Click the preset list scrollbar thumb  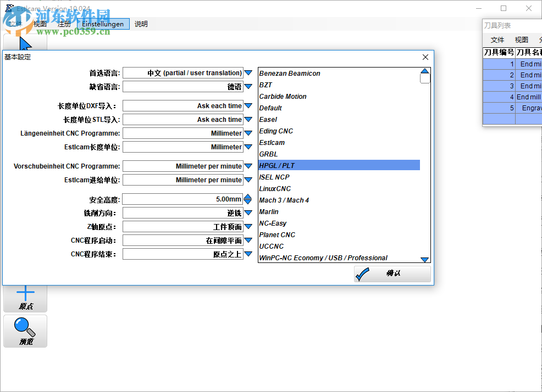pyautogui.click(x=425, y=79)
